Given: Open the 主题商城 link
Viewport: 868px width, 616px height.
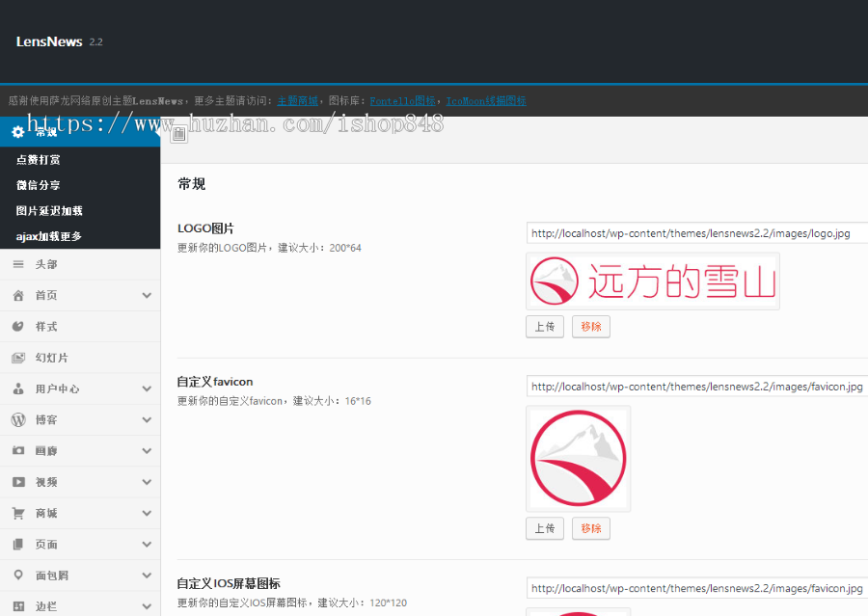Looking at the screenshot, I should (298, 100).
